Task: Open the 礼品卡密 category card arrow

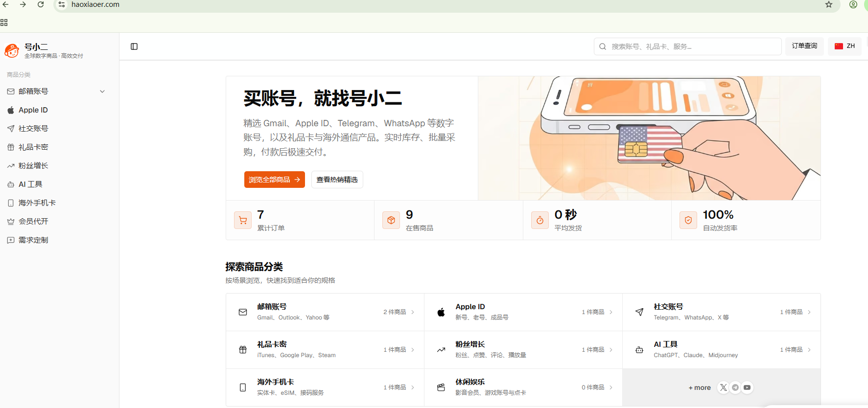Action: (413, 350)
